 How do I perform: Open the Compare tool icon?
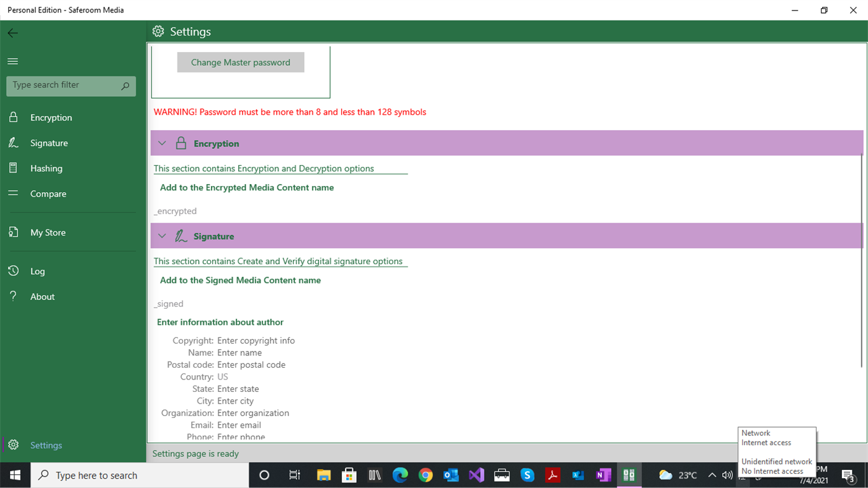pos(12,193)
